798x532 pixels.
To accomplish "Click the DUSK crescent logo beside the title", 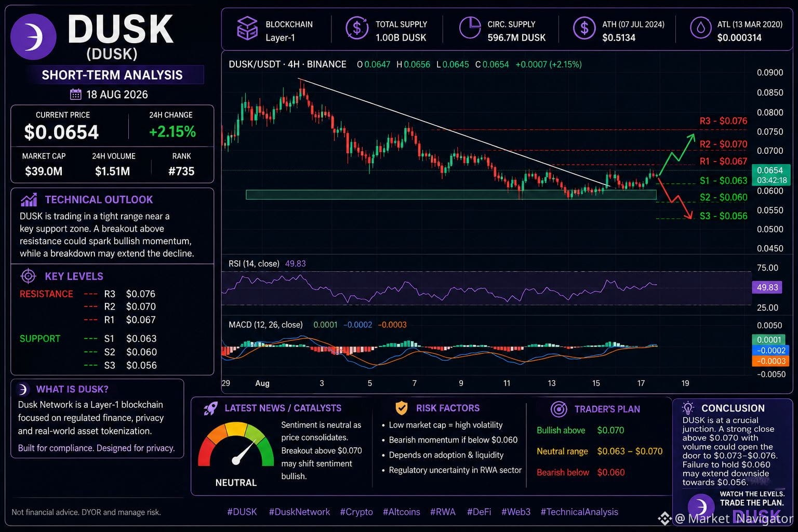I will pyautogui.click(x=33, y=37).
